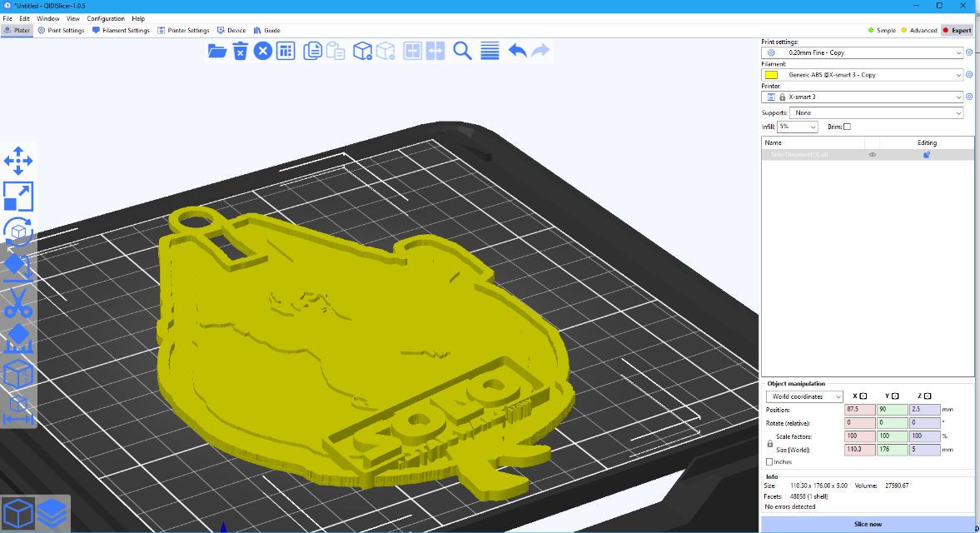
Task: Select the Scale tool in the left toolbar
Action: click(18, 197)
